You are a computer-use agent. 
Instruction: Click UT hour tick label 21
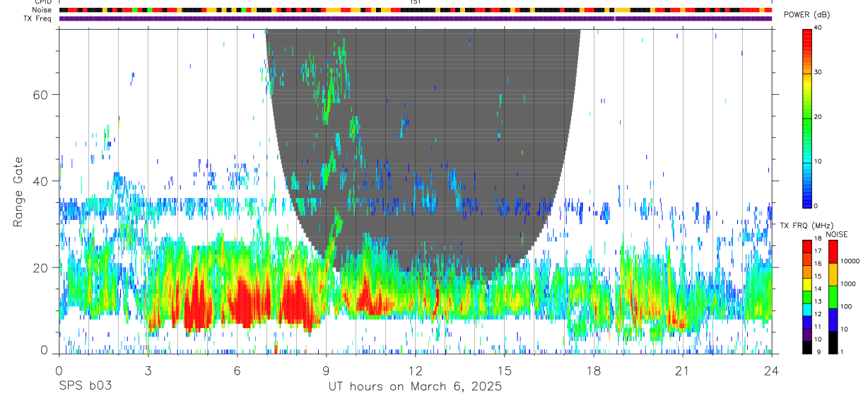[x=683, y=370]
